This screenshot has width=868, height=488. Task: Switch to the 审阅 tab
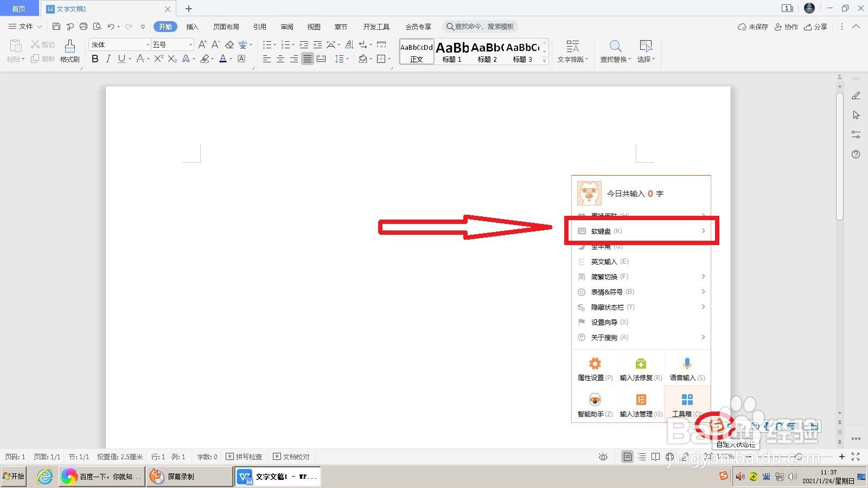tap(287, 27)
